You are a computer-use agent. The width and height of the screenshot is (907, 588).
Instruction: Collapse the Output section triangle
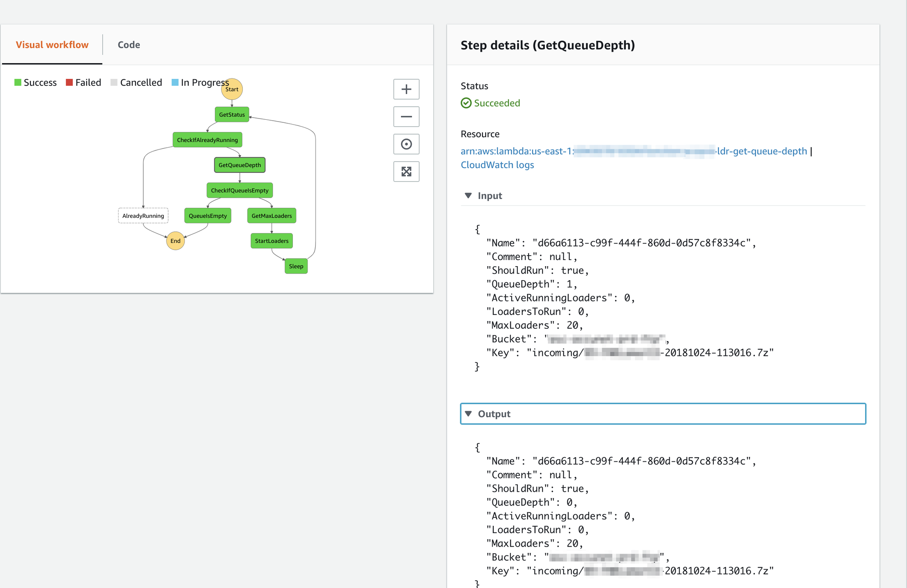[468, 414]
